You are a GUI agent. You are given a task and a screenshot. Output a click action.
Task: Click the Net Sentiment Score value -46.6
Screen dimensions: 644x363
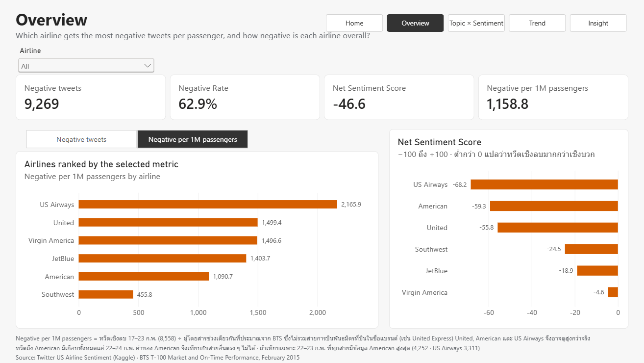(x=349, y=104)
